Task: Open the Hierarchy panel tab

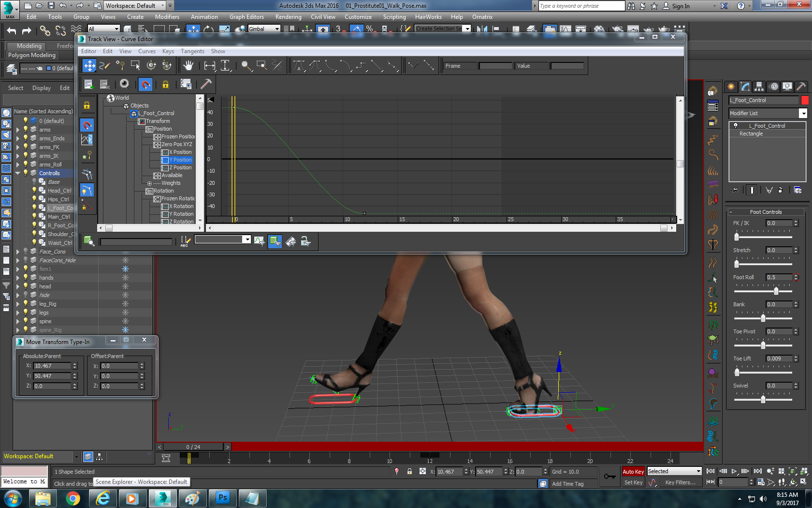Action: tap(759, 87)
